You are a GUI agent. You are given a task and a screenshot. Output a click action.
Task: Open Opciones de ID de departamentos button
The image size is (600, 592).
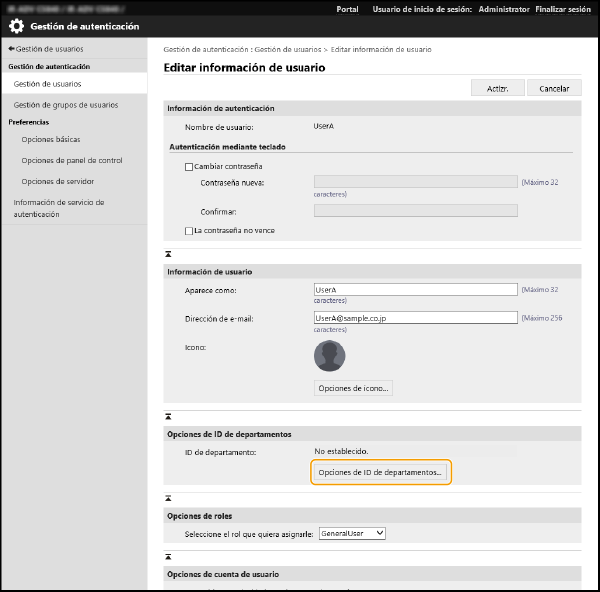[381, 472]
